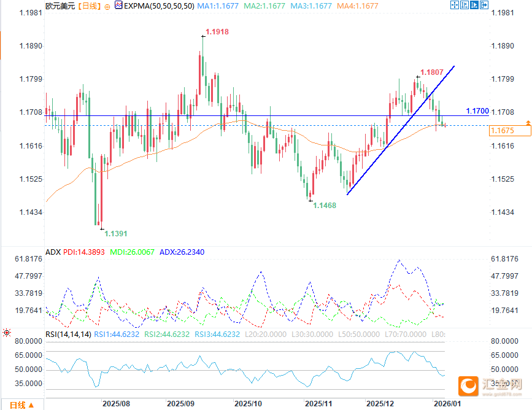Image resolution: width=532 pixels, height=410 pixels.
Task: Click the 2026/01 date label
Action: pos(447,403)
